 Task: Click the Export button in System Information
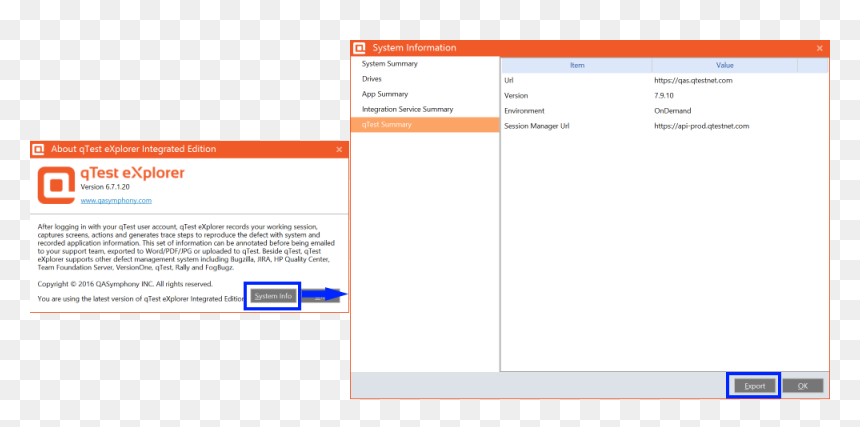point(755,386)
